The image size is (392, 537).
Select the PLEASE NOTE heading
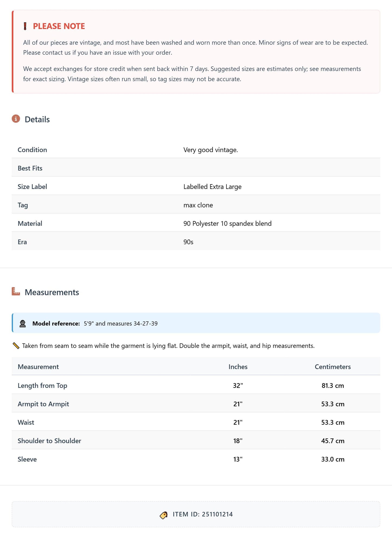click(59, 26)
